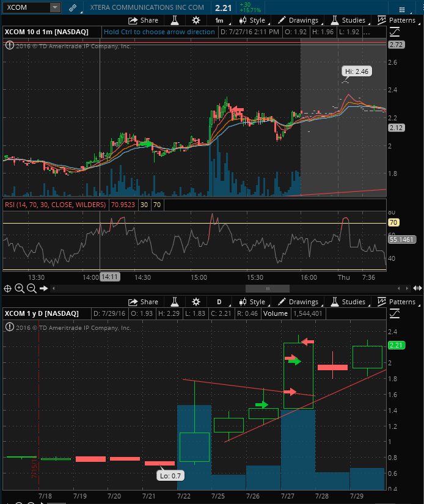Image resolution: width=424 pixels, height=504 pixels.
Task: Open the XCOM symbol dropdown arrow
Action: pos(55,7)
